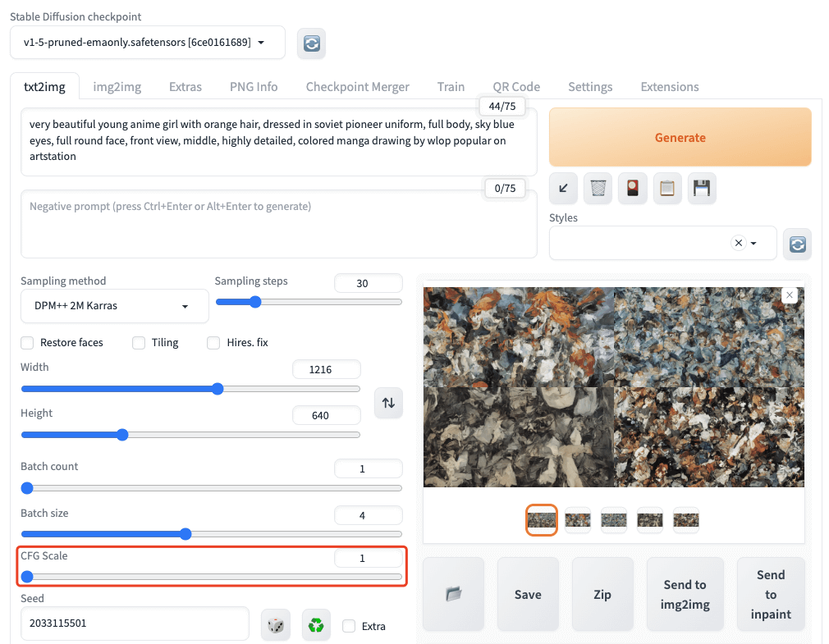Clear the prompt with the trash icon
The width and height of the screenshot is (829, 644).
pos(598,188)
